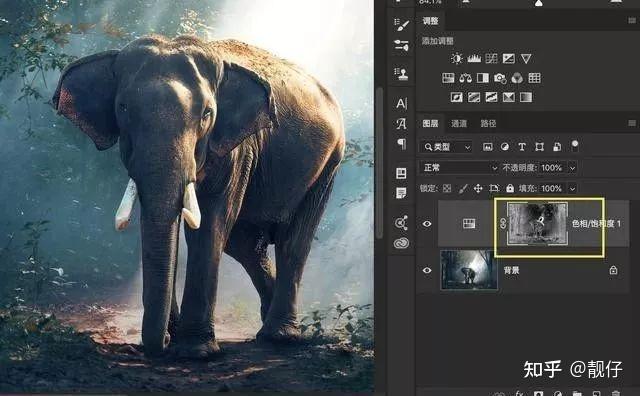Switch to the 路径 tab
The height and width of the screenshot is (396, 640).
coord(488,123)
